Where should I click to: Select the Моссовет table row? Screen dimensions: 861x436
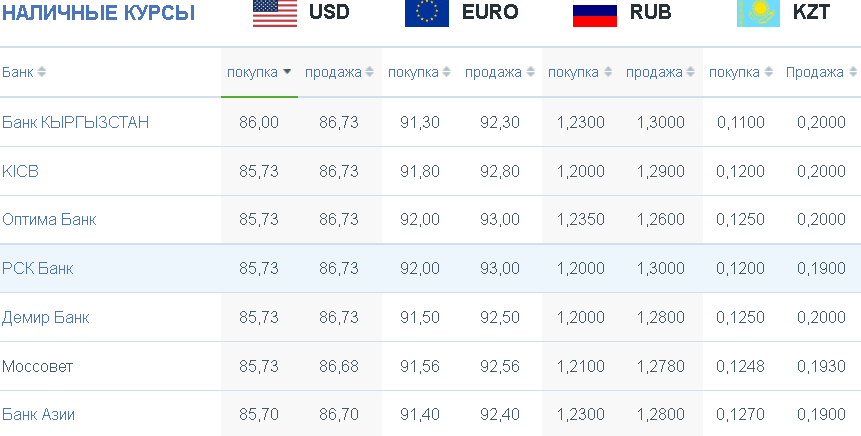[x=430, y=366]
